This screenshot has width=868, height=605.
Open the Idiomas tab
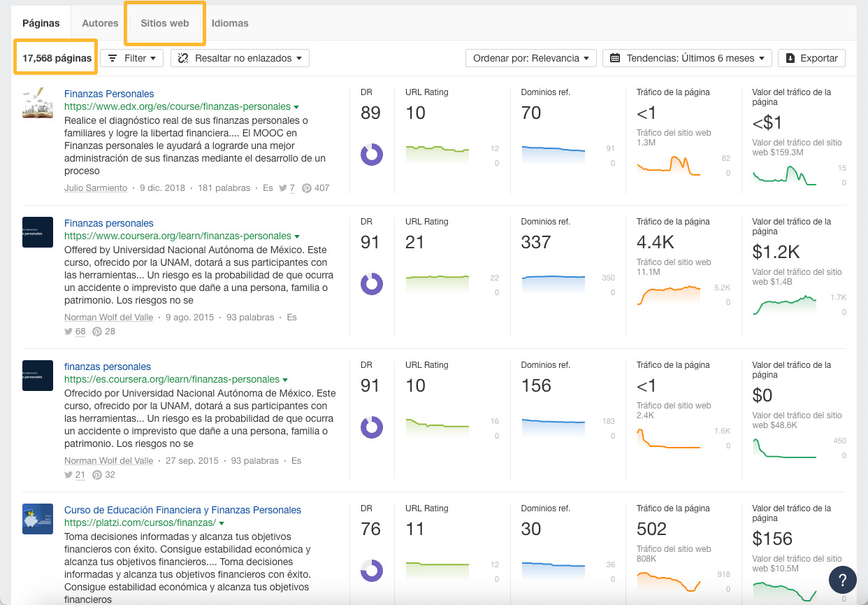(230, 23)
